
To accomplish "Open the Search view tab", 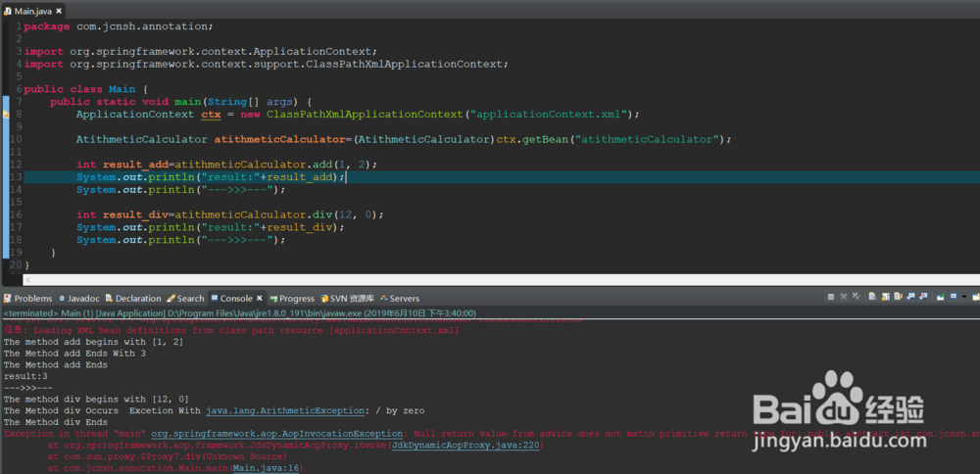I will pos(185,299).
